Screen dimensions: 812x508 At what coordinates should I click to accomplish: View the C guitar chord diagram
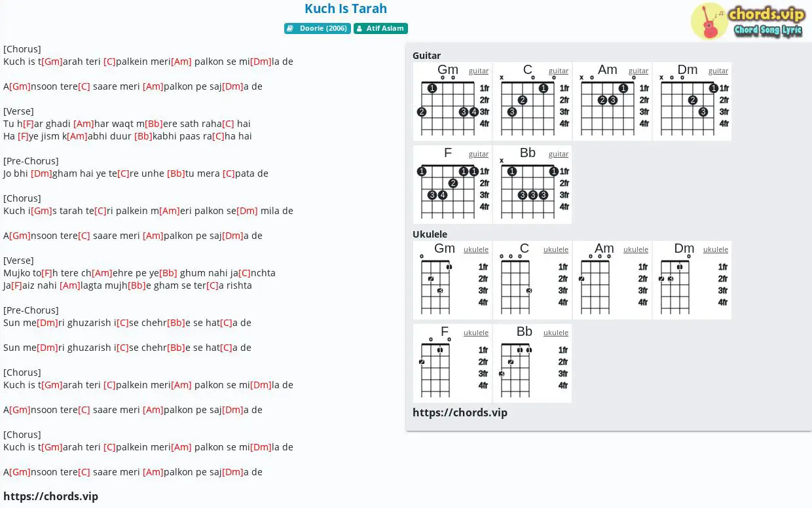click(532, 101)
